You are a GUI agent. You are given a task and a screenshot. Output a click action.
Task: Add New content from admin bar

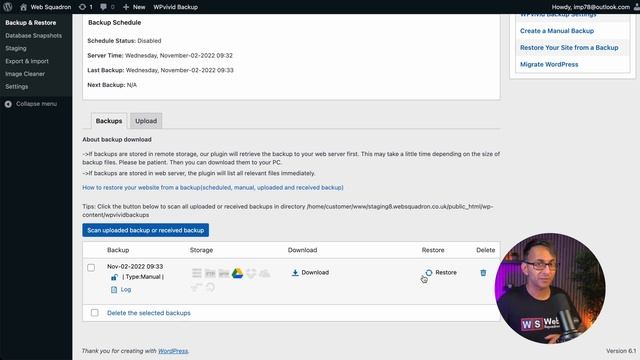[134, 7]
